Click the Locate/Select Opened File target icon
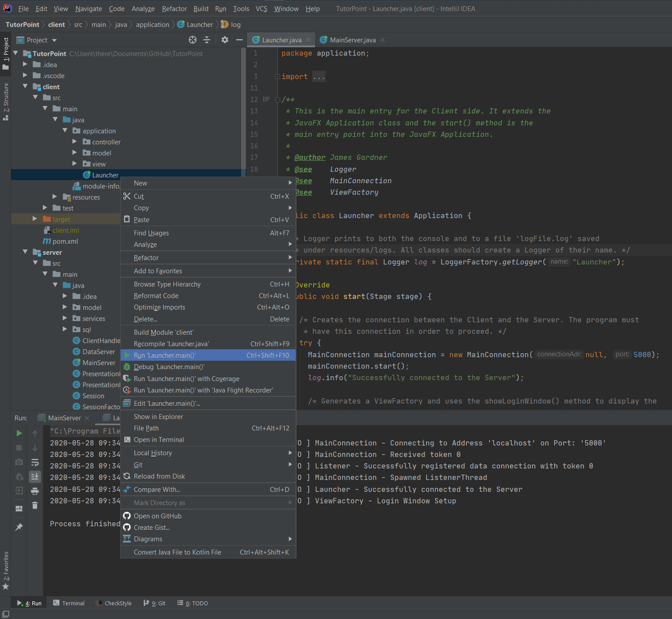The width and height of the screenshot is (672, 619). coord(192,40)
